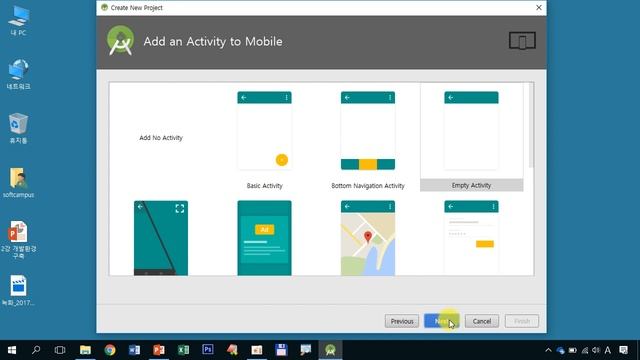Click the Previous button

pyautogui.click(x=402, y=321)
